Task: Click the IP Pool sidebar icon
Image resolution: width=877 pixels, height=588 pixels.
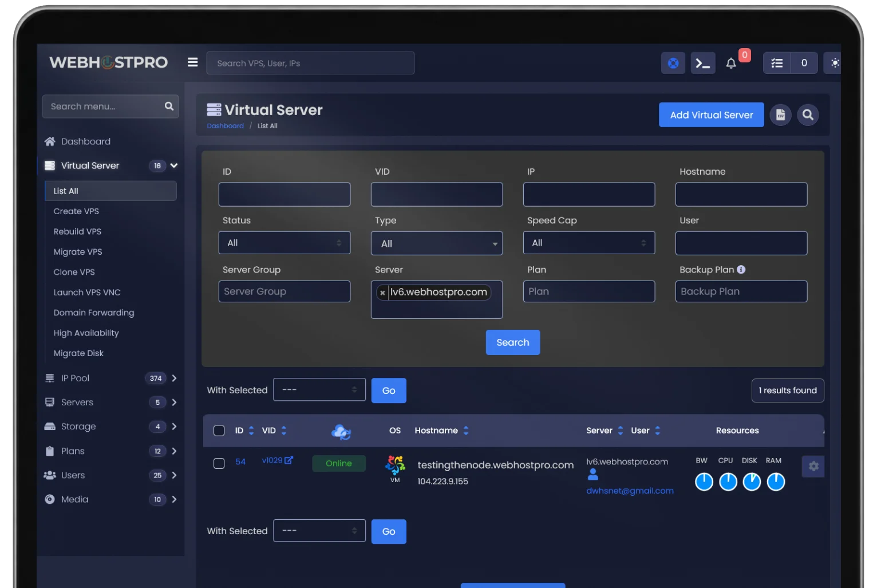Action: tap(50, 378)
